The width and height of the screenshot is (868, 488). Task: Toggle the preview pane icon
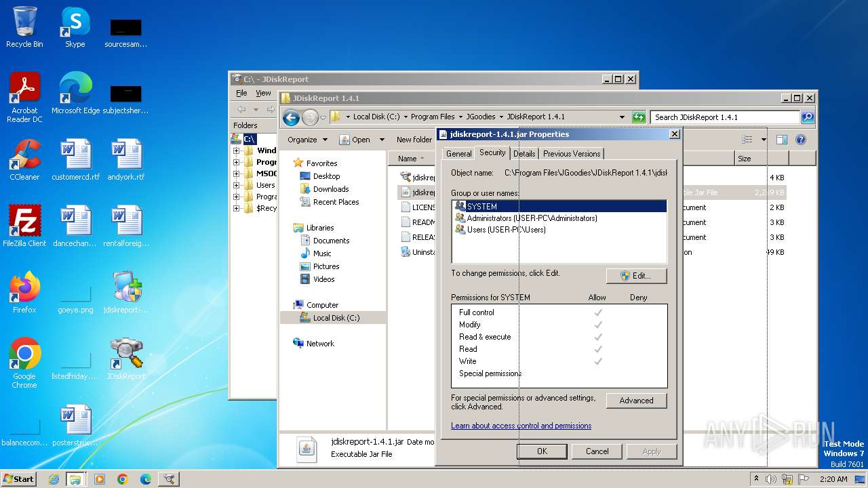pos(782,140)
